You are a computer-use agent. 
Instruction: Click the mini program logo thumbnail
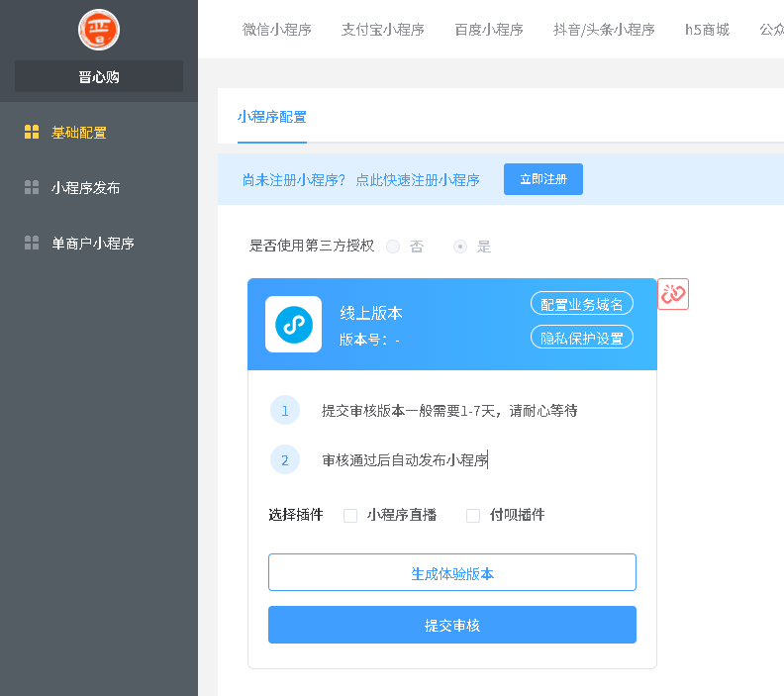pyautogui.click(x=293, y=325)
